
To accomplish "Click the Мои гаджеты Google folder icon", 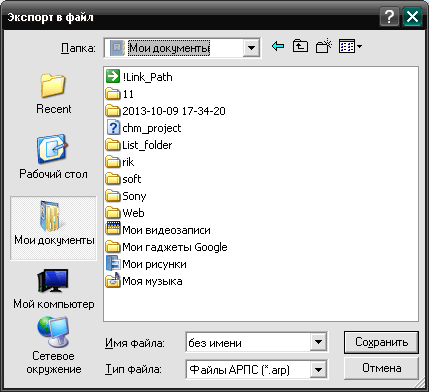I will pyautogui.click(x=113, y=247).
